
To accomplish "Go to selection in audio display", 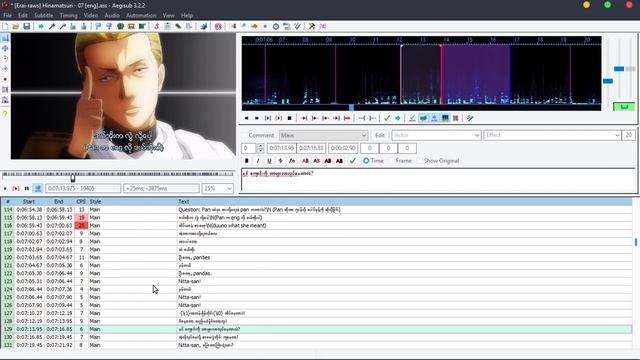I will [398, 118].
